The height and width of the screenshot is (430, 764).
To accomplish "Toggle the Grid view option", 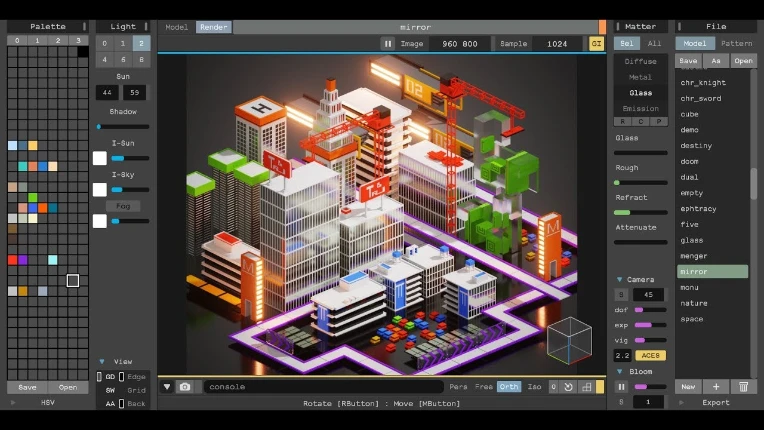I will (x=136, y=391).
